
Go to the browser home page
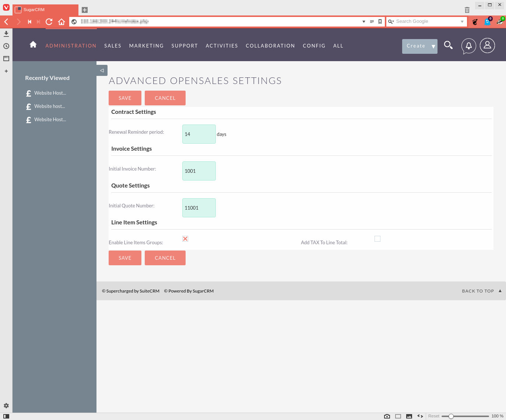pyautogui.click(x=62, y=22)
